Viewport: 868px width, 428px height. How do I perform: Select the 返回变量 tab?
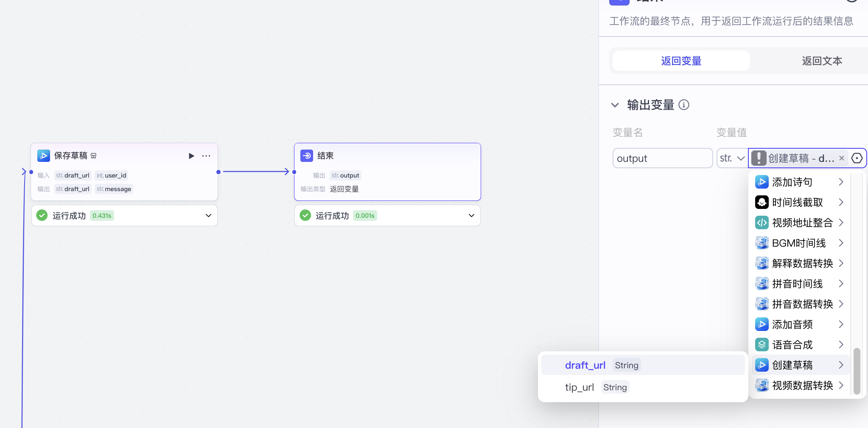681,61
